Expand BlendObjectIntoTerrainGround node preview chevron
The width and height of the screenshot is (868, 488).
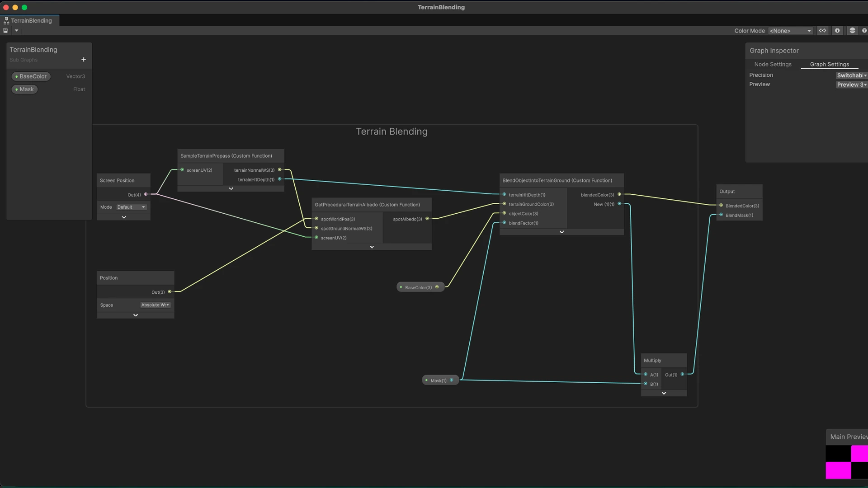(561, 232)
